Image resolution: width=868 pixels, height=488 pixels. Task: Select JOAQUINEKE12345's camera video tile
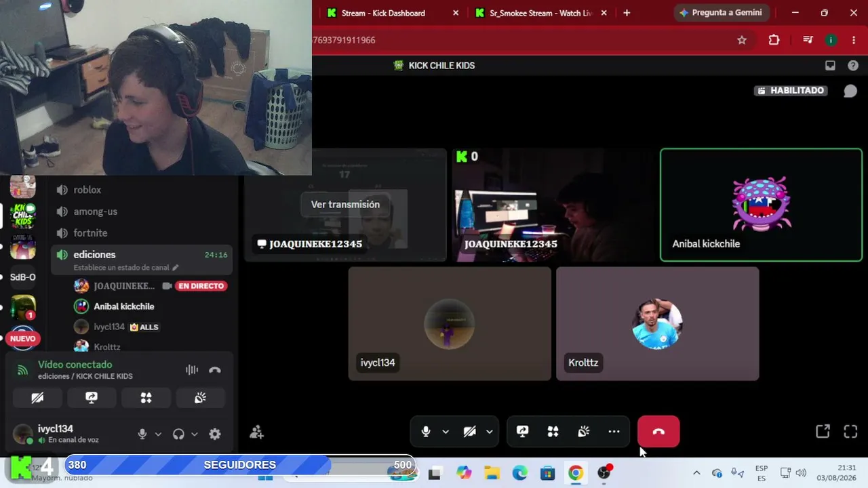553,205
